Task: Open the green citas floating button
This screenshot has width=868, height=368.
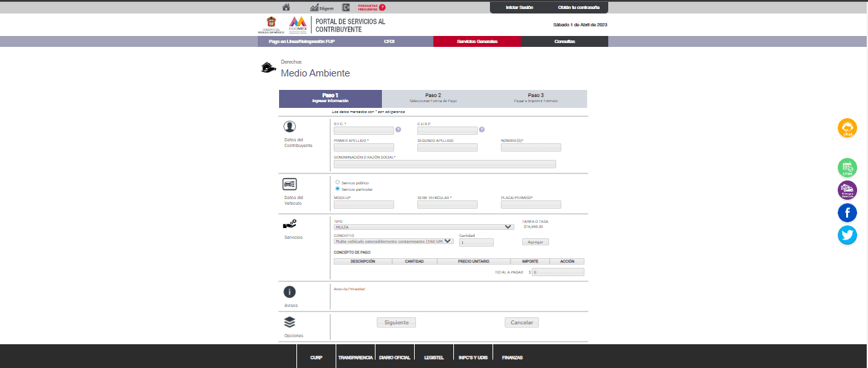Action: tap(847, 168)
